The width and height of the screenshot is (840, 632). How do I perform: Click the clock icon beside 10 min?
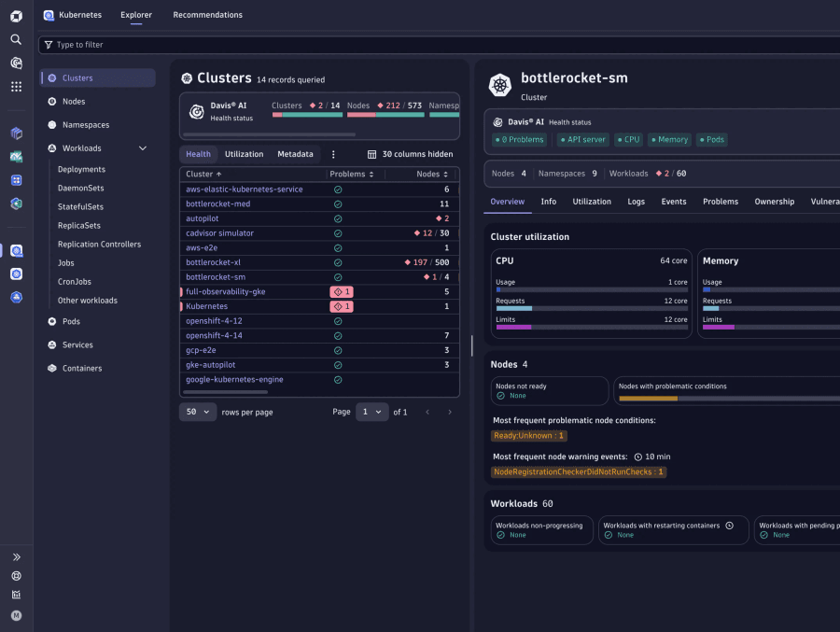[638, 457]
